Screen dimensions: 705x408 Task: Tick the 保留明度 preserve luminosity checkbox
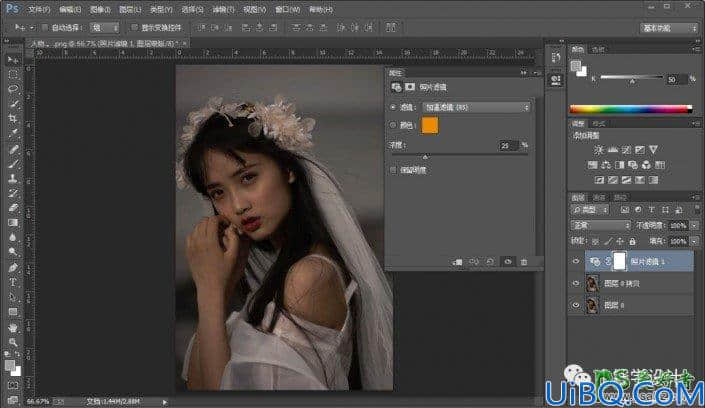coord(393,170)
